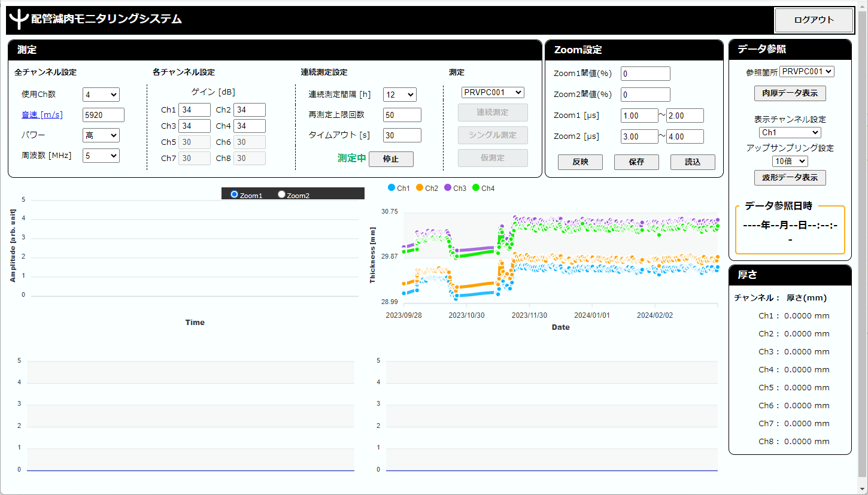The image size is (868, 495).
Task: Click the 配管減肉モニタリングシステム title
Action: [107, 19]
